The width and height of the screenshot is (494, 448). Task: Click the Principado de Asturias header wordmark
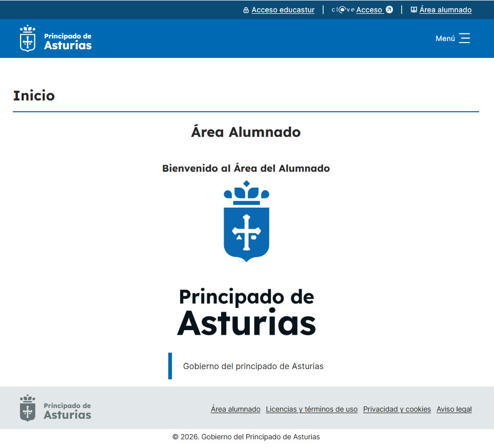click(67, 38)
